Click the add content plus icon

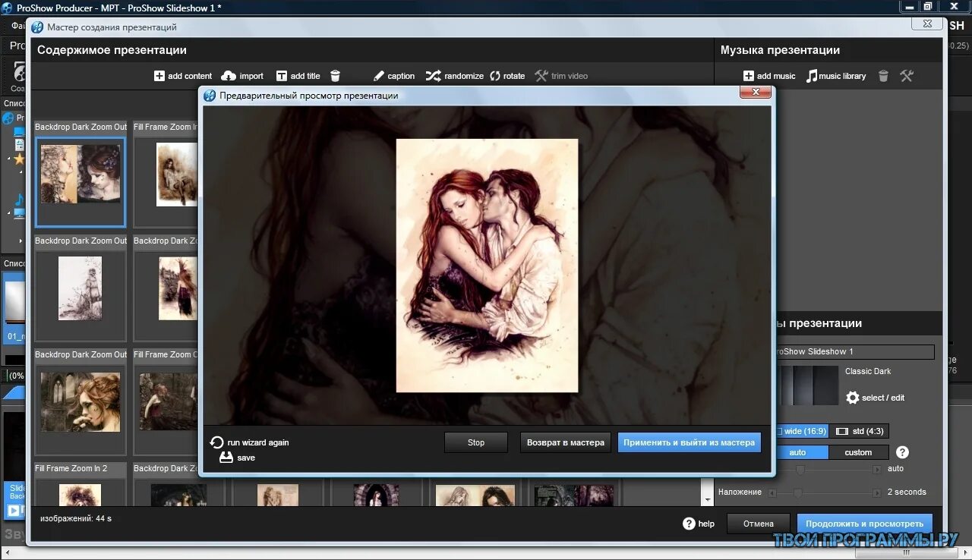[159, 76]
